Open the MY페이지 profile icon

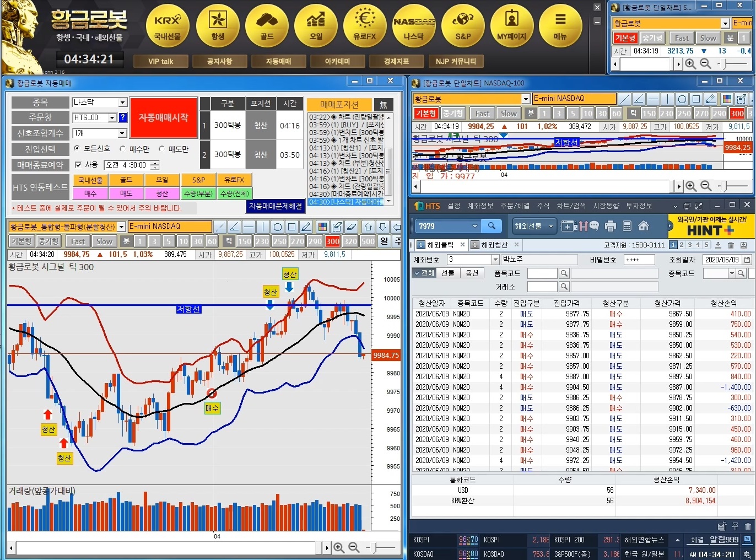point(512,25)
